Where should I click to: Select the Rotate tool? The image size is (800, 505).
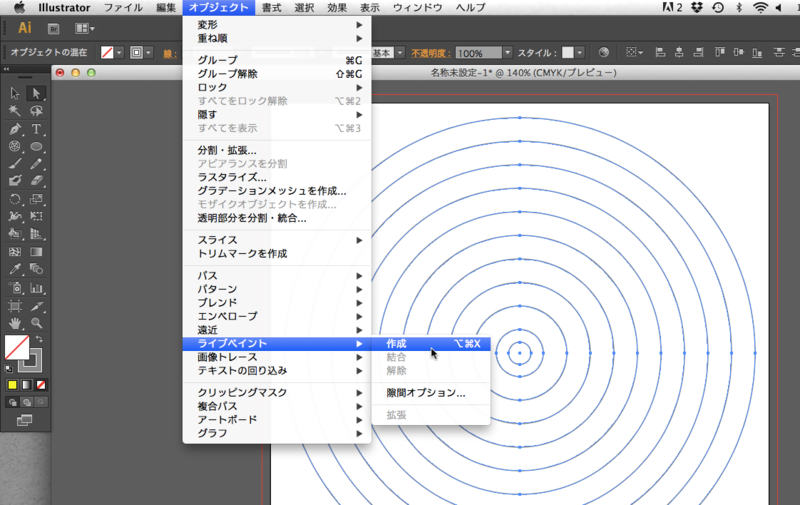(15, 199)
